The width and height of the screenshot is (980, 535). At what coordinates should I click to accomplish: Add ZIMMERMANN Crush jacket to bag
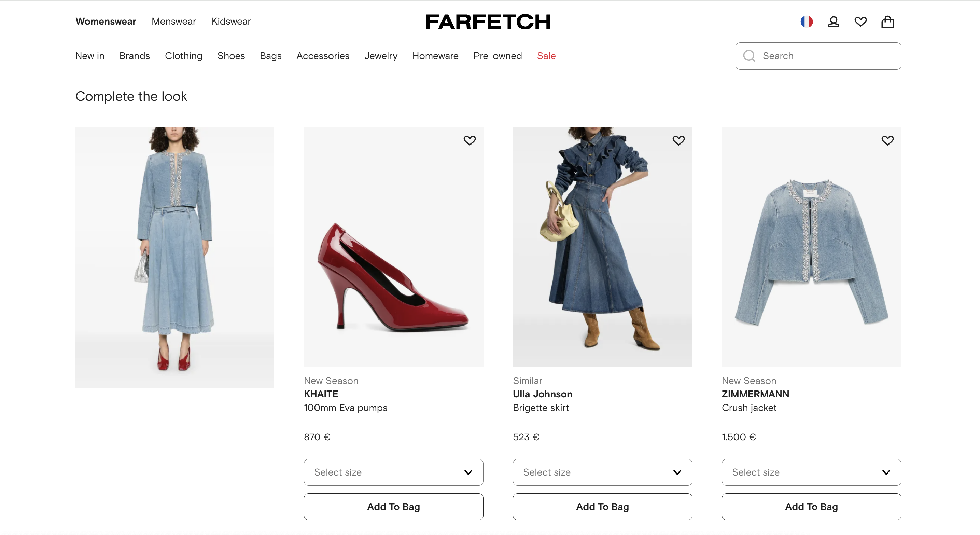point(811,507)
